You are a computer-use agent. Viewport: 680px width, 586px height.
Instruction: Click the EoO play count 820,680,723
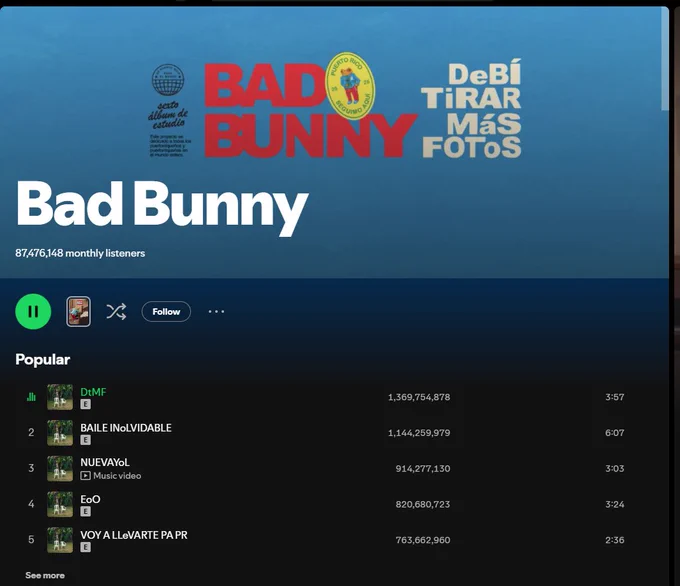tap(423, 504)
